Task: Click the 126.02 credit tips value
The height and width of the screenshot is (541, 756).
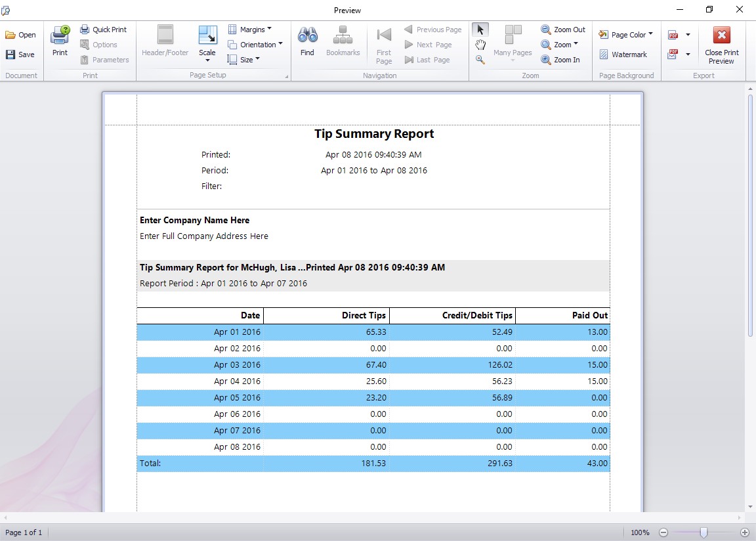Action: coord(500,365)
